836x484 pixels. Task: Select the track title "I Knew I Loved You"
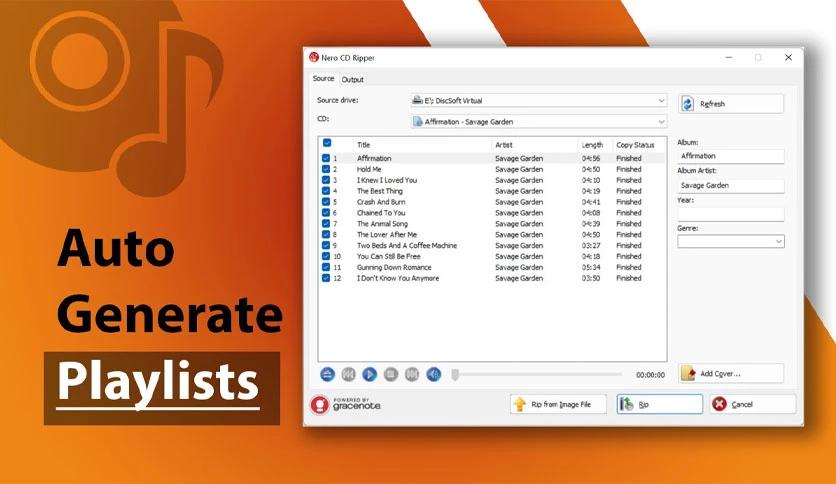tap(387, 180)
